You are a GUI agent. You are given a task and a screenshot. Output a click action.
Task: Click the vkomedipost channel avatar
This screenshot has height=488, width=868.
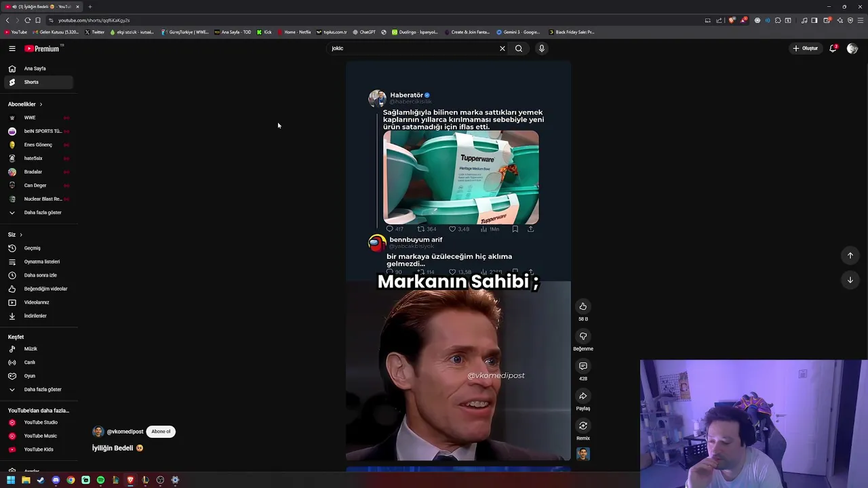(x=98, y=432)
